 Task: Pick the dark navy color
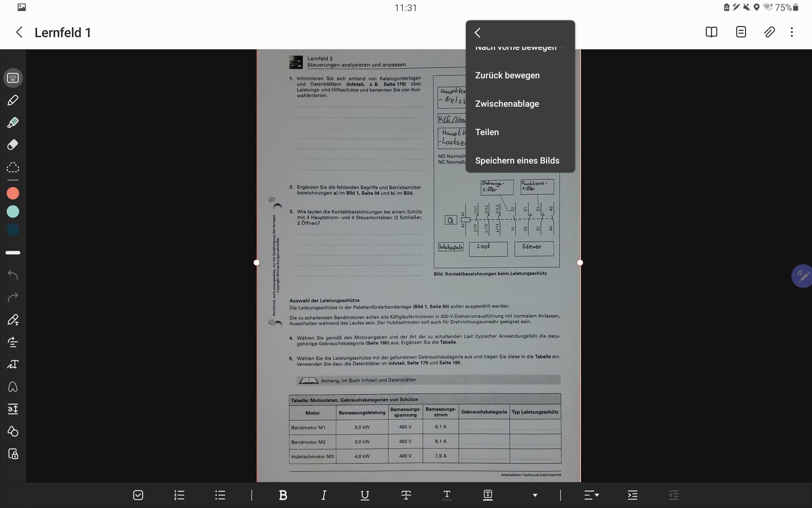click(x=13, y=230)
